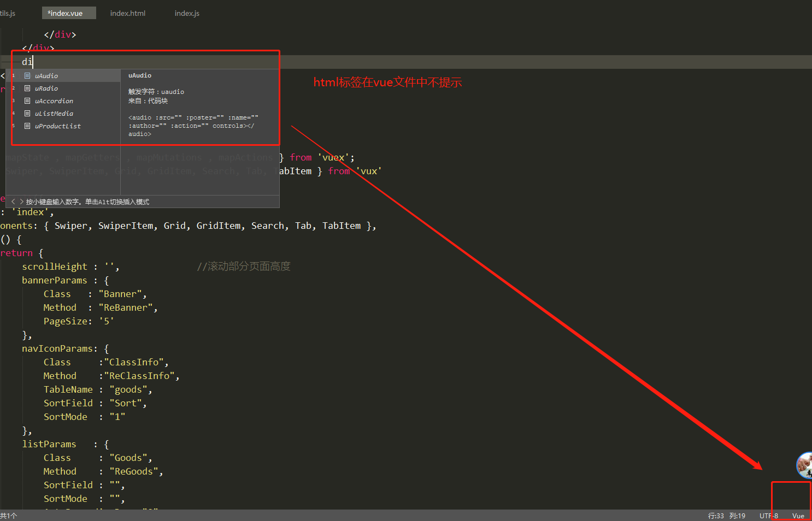Open the UTF-8 encoding selector
Viewport: 812px width, 521px height.
[x=768, y=516]
